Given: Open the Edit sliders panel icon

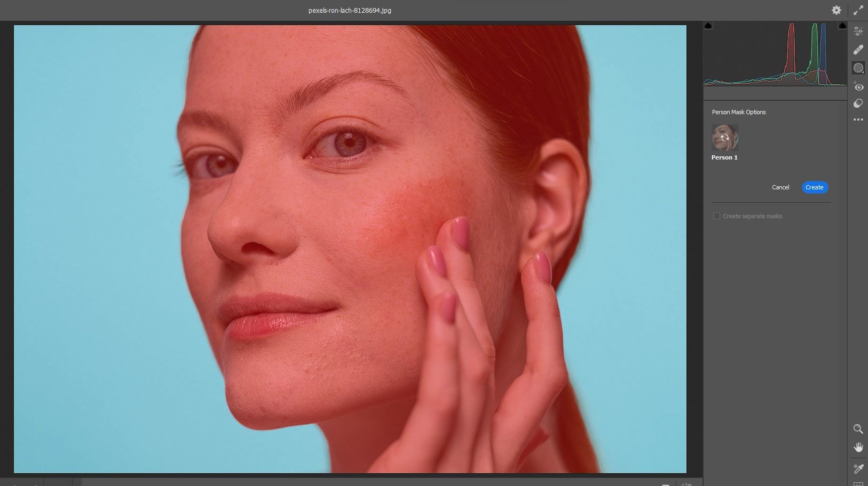Looking at the screenshot, I should click(858, 31).
